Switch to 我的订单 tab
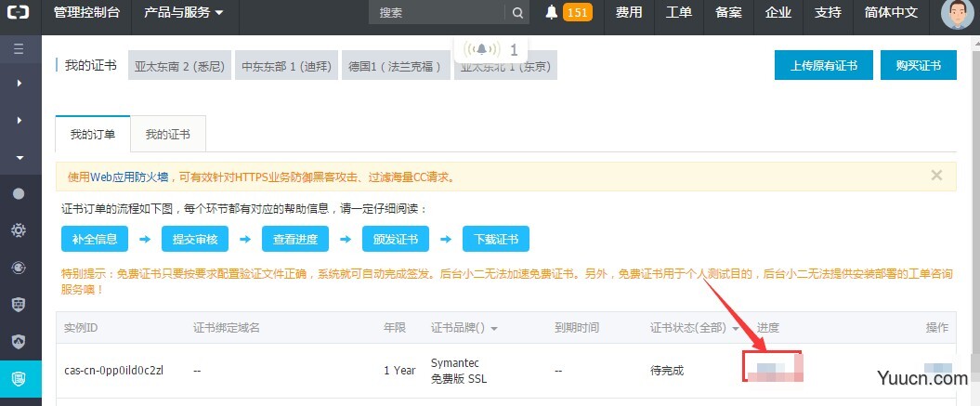 coord(93,134)
